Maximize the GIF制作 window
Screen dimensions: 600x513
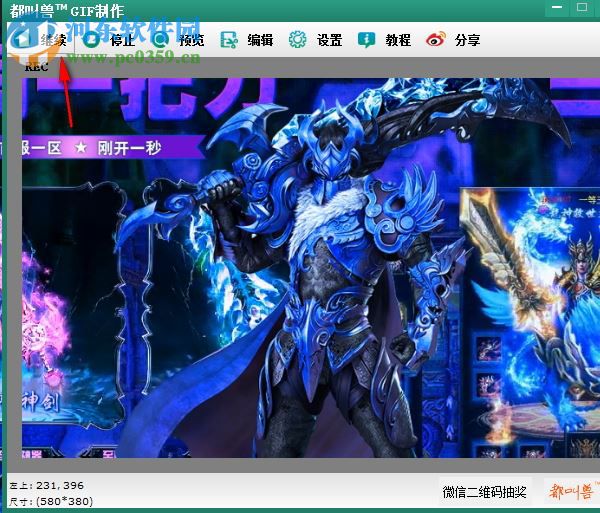click(582, 8)
